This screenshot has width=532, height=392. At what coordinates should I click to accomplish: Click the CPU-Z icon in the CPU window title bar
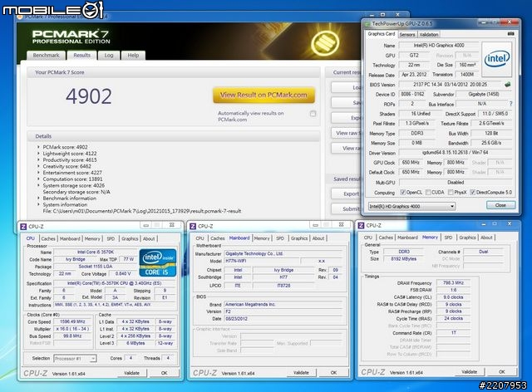point(23,226)
